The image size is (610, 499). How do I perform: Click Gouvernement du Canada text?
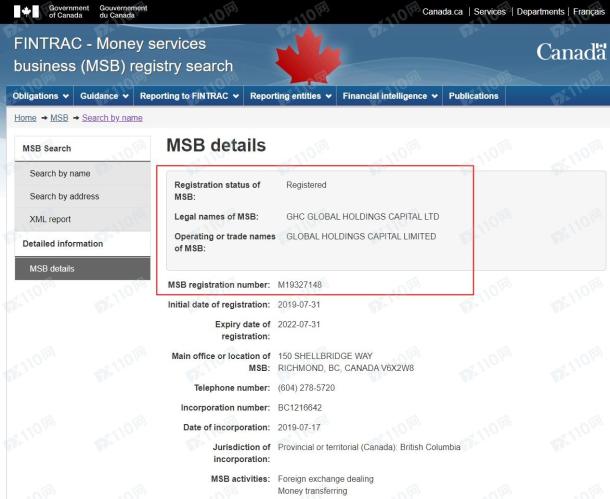pyautogui.click(x=123, y=12)
